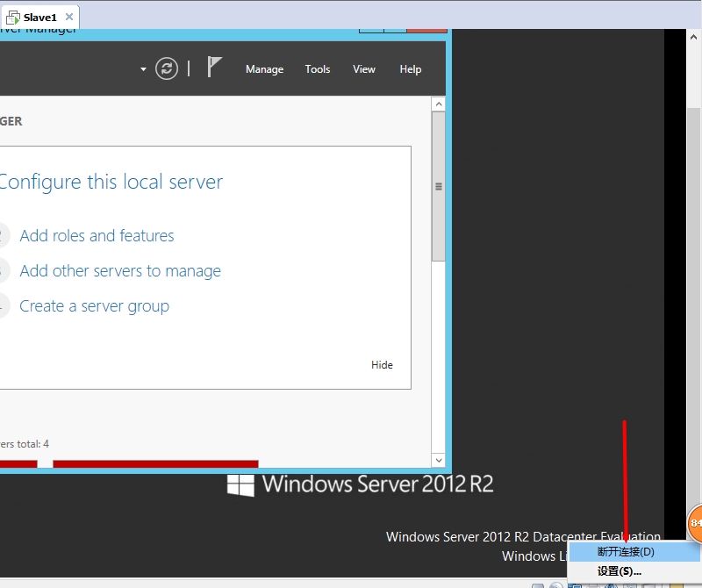
Task: Click the Server Manager scrollbar up arrow
Action: coord(439,104)
